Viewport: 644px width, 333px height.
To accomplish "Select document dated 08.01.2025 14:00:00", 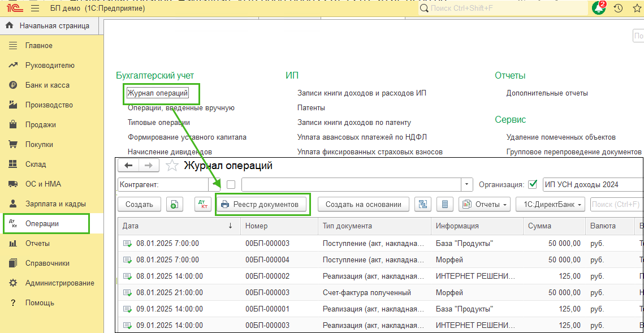I will click(x=381, y=276).
